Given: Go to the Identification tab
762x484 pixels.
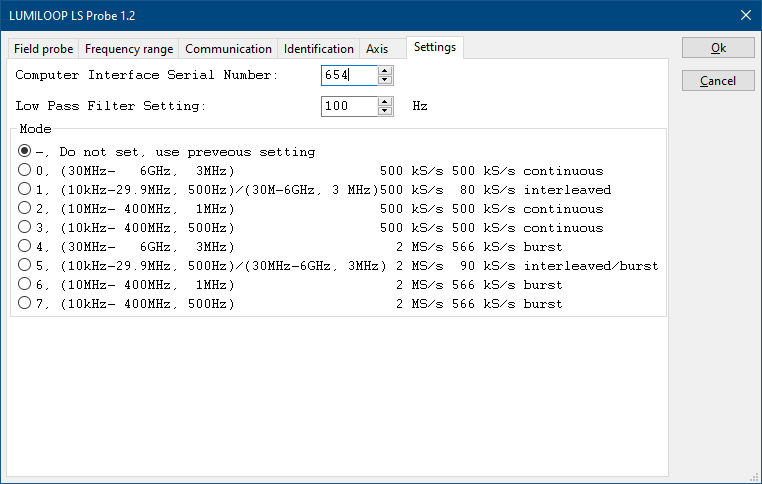Looking at the screenshot, I should pos(318,49).
